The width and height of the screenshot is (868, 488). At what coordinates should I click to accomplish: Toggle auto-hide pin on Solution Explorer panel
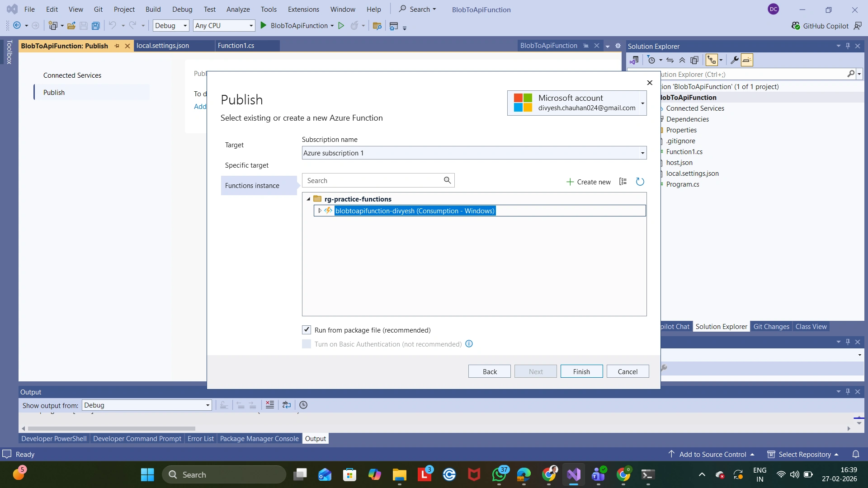click(848, 46)
